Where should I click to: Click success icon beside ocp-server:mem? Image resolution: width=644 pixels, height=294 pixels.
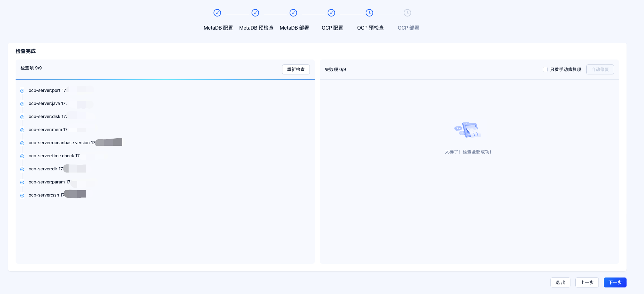pyautogui.click(x=22, y=130)
